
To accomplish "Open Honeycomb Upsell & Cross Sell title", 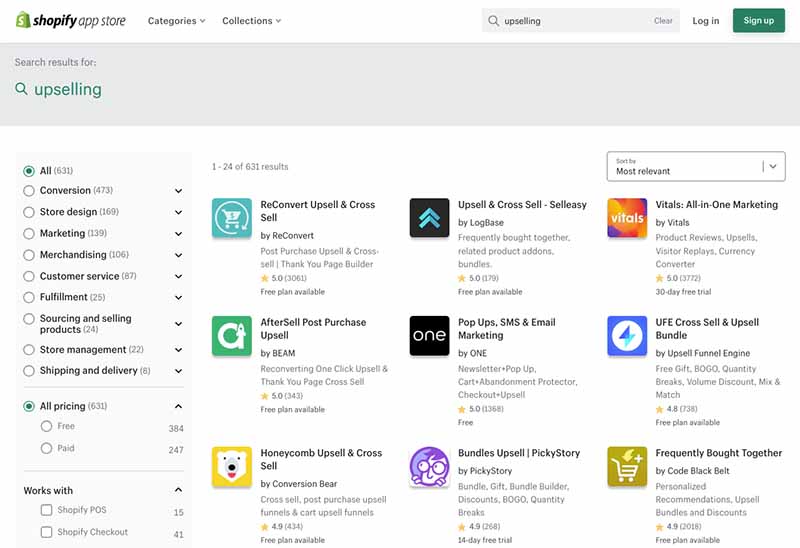I will (x=321, y=460).
